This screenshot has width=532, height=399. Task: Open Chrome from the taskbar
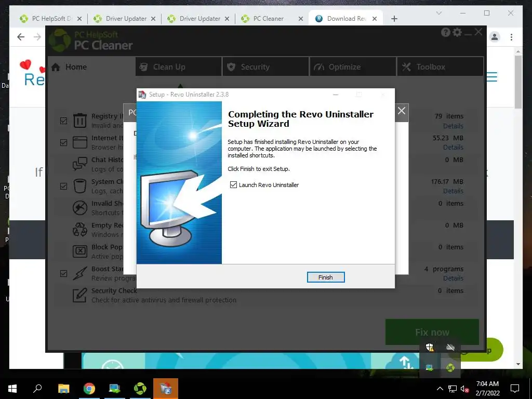(89, 389)
